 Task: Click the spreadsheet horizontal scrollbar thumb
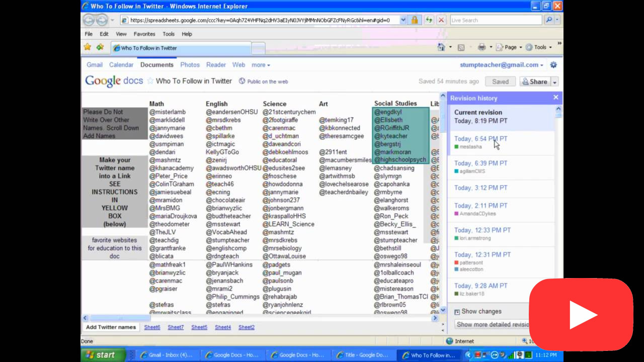[x=120, y=318]
